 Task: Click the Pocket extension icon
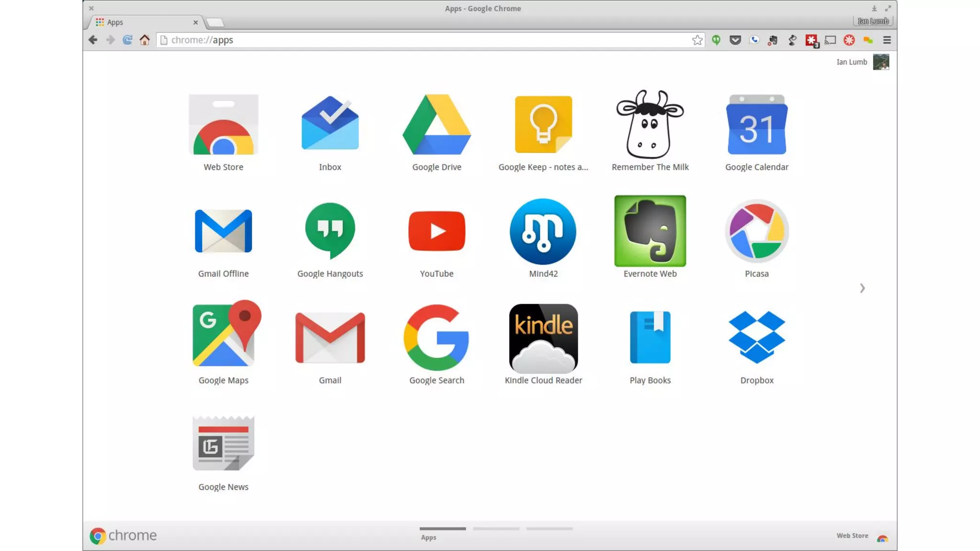pos(735,40)
